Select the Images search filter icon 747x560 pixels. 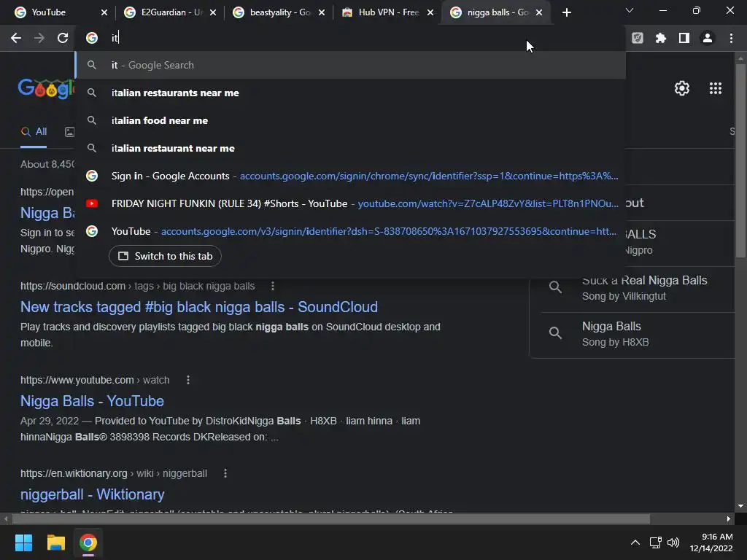[x=69, y=132]
